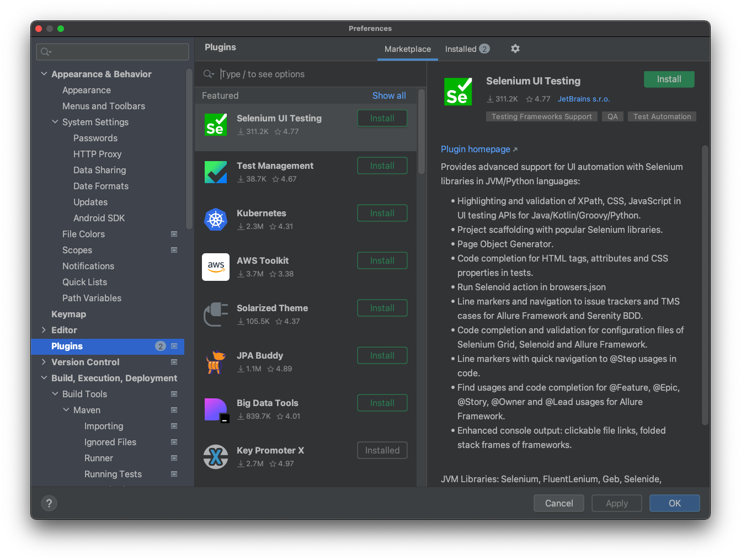Viewport: 741px width, 560px height.
Task: Click the OK button
Action: [x=675, y=503]
